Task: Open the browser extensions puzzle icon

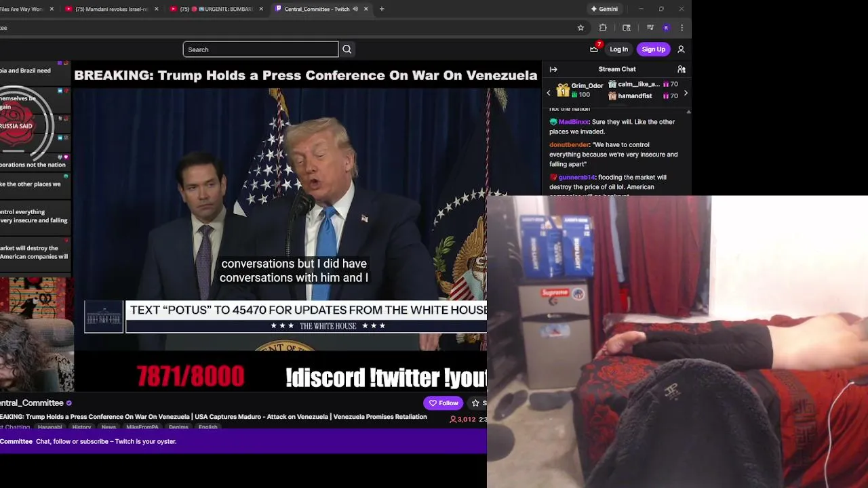Action: coord(603,28)
